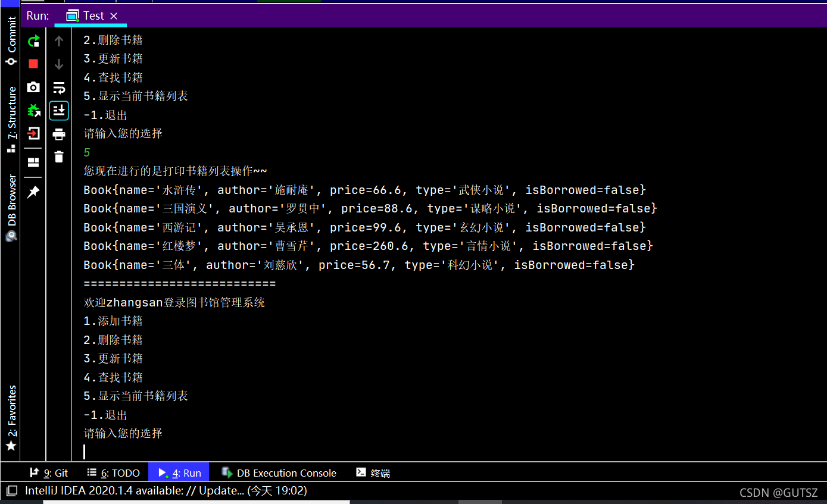Open the 6: TODO tool window
Viewport: 827px width, 504px height.
click(x=113, y=473)
